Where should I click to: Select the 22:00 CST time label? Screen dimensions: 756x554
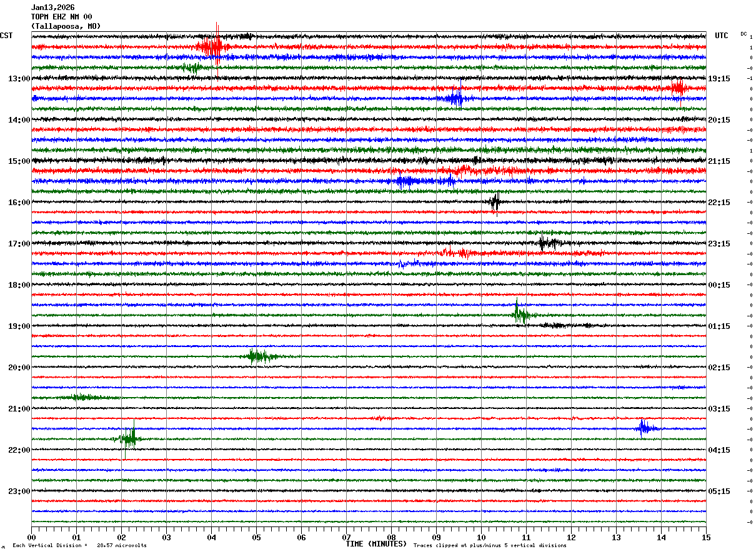click(x=19, y=450)
